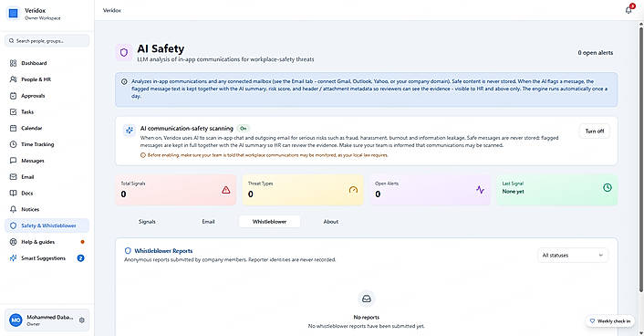
Task: Click the MO user avatar
Action: coord(16,320)
